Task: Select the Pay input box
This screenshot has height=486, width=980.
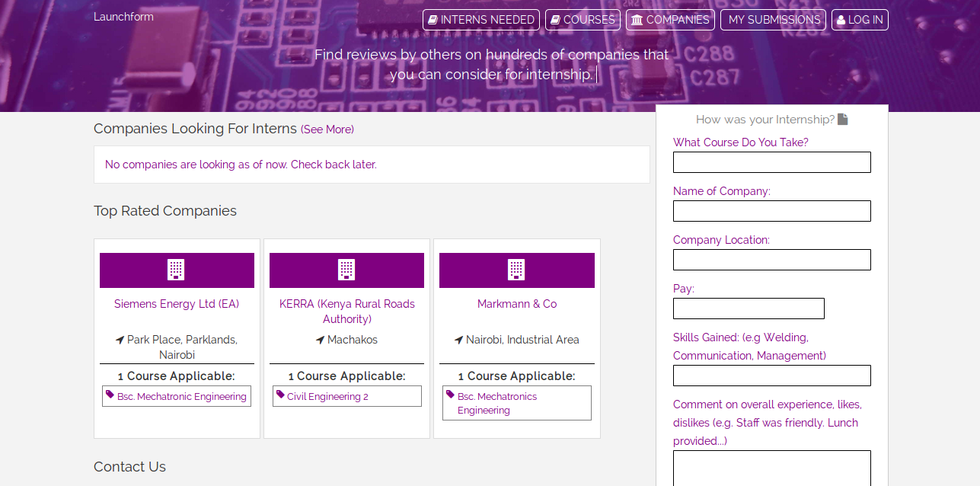Action: [x=749, y=309]
